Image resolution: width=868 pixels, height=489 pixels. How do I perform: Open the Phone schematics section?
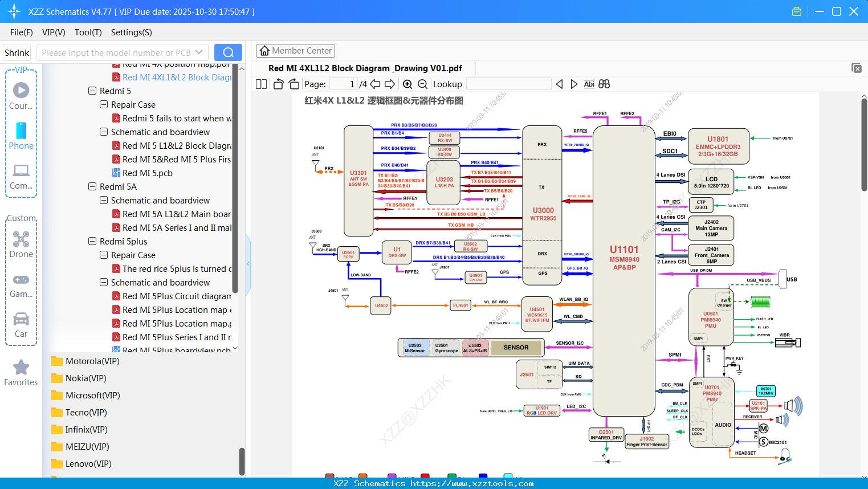[21, 137]
